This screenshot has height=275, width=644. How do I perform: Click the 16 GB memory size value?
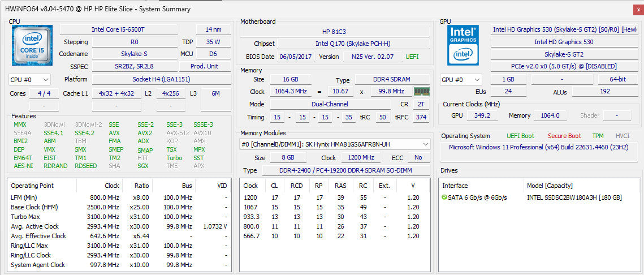coord(291,79)
